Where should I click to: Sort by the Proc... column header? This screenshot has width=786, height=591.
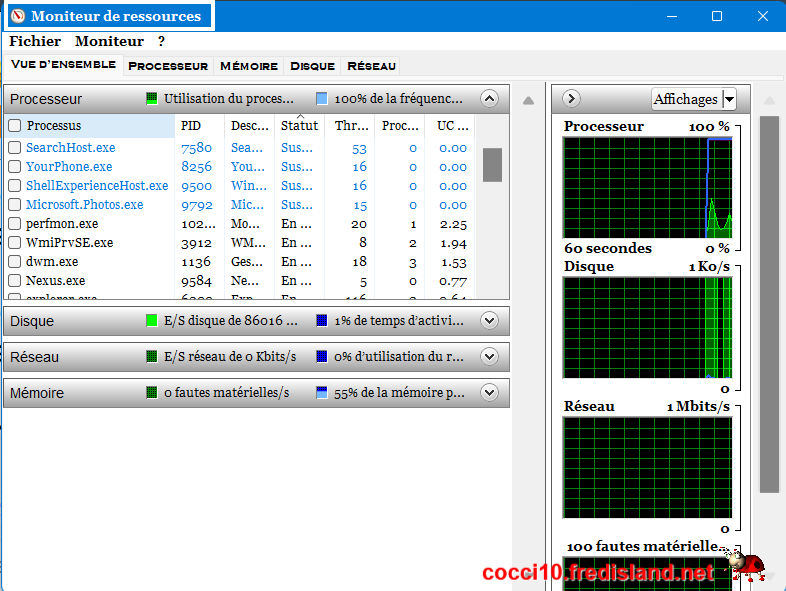[x=400, y=125]
